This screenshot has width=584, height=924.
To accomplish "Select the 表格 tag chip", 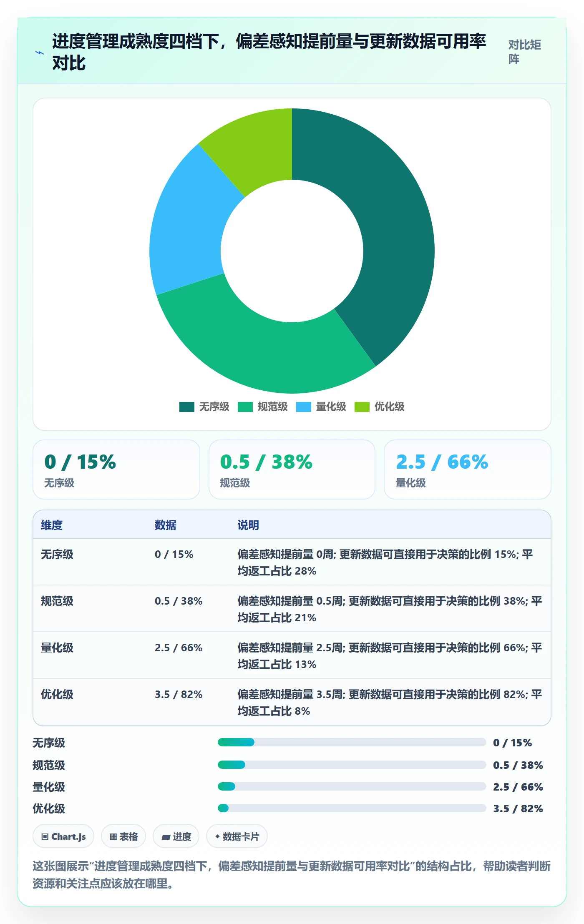I will coord(123,836).
